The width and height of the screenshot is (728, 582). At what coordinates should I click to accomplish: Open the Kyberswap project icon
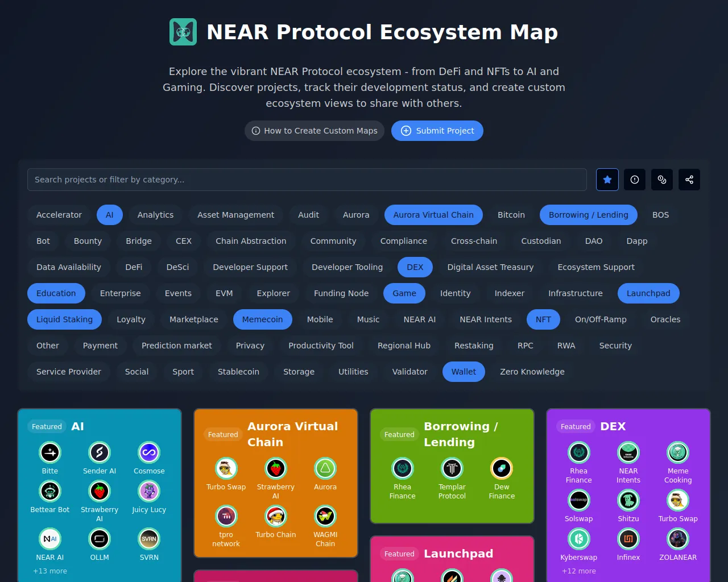pyautogui.click(x=579, y=539)
